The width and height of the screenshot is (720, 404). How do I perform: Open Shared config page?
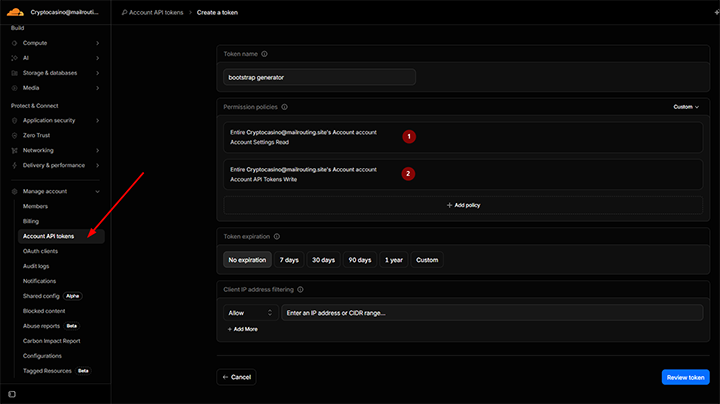(41, 296)
